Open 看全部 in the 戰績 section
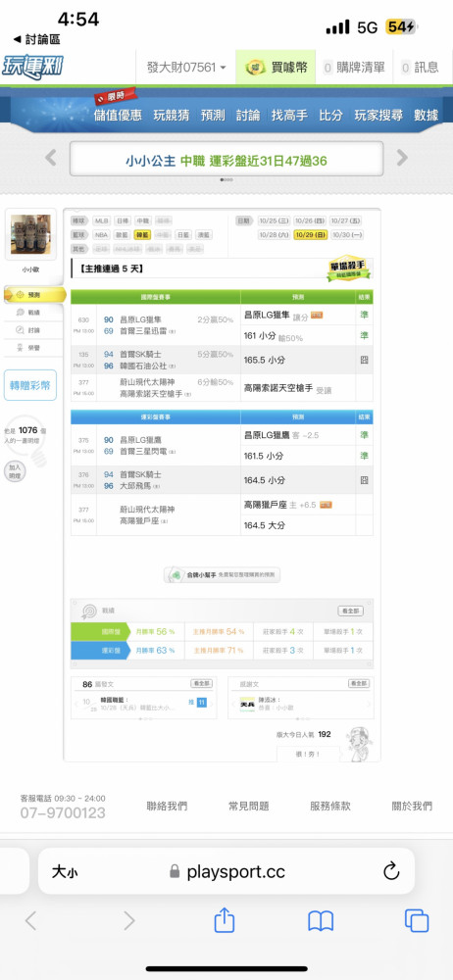453x980 pixels. [350, 611]
